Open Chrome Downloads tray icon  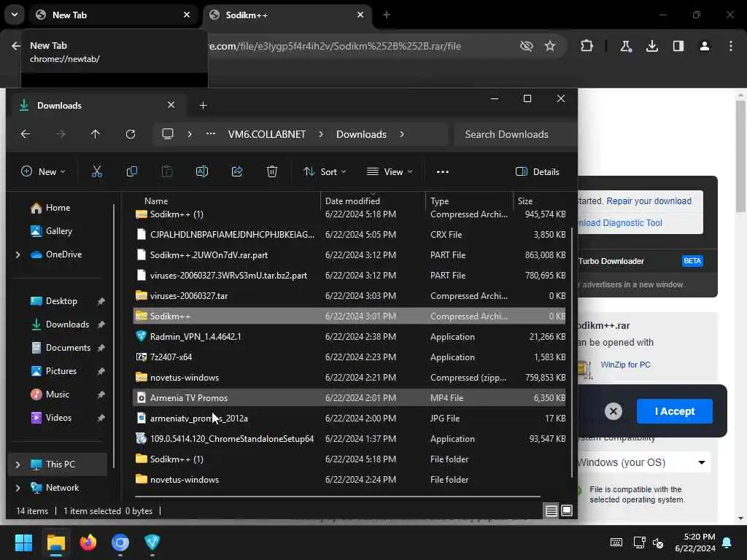(652, 46)
